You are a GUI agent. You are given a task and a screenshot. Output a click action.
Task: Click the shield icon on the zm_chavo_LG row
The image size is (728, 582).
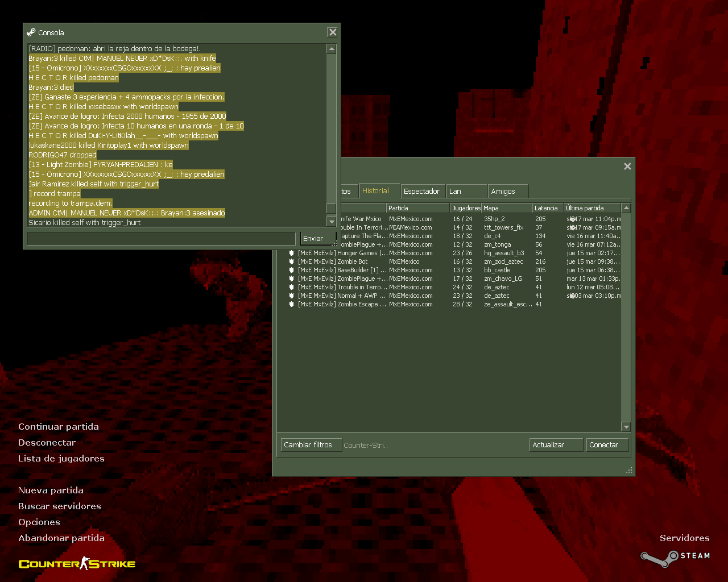(x=291, y=278)
